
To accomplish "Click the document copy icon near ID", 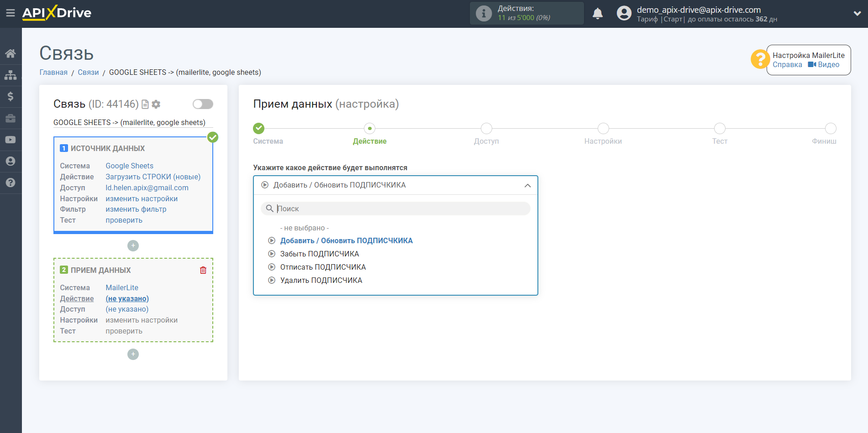I will coord(145,104).
